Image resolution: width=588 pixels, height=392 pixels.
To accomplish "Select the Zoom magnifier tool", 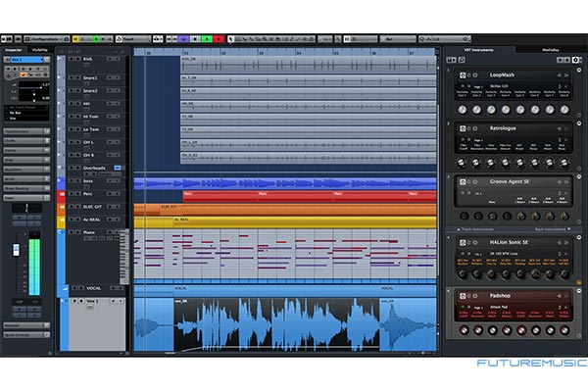I will [265, 39].
